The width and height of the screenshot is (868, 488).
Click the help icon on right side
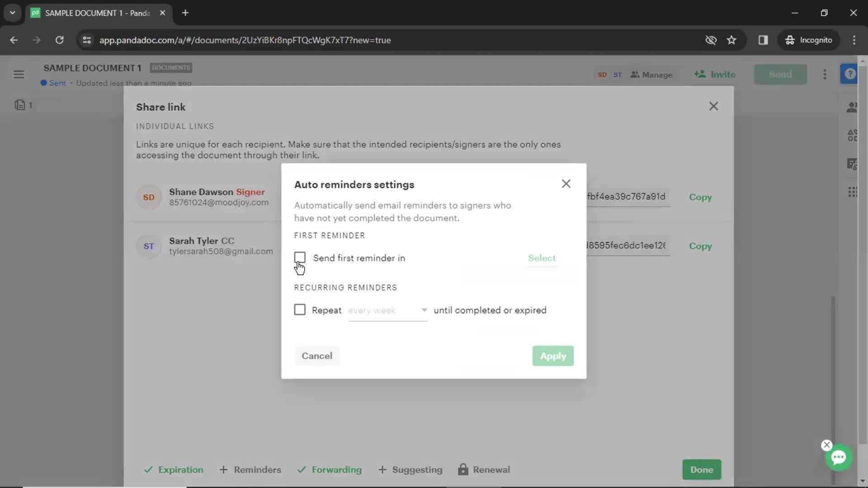[x=851, y=74]
